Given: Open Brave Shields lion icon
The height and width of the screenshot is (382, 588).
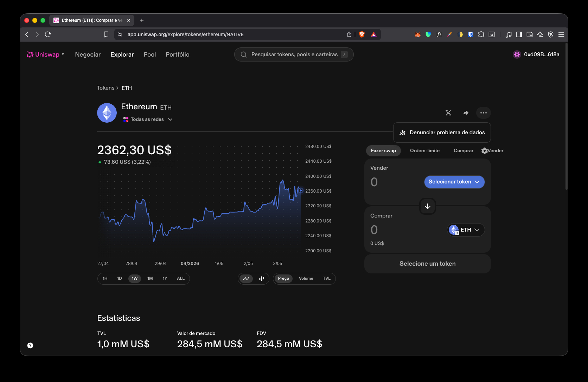Looking at the screenshot, I should pyautogui.click(x=362, y=34).
